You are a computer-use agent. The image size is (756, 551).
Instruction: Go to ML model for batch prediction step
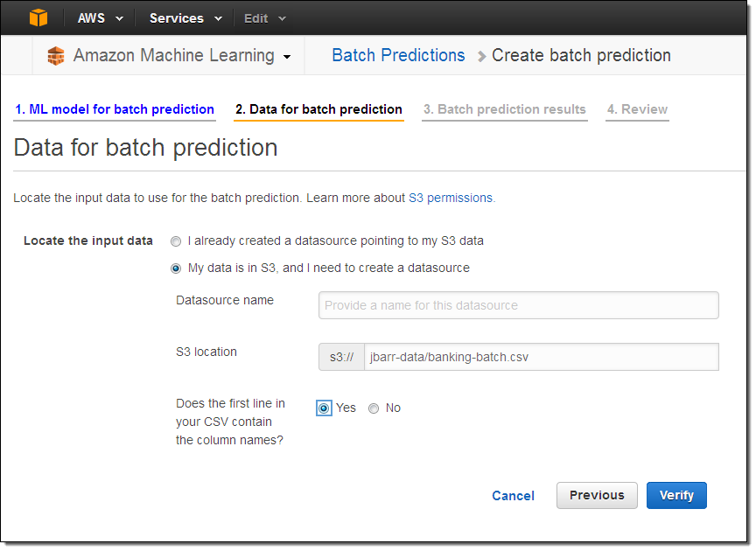[115, 109]
